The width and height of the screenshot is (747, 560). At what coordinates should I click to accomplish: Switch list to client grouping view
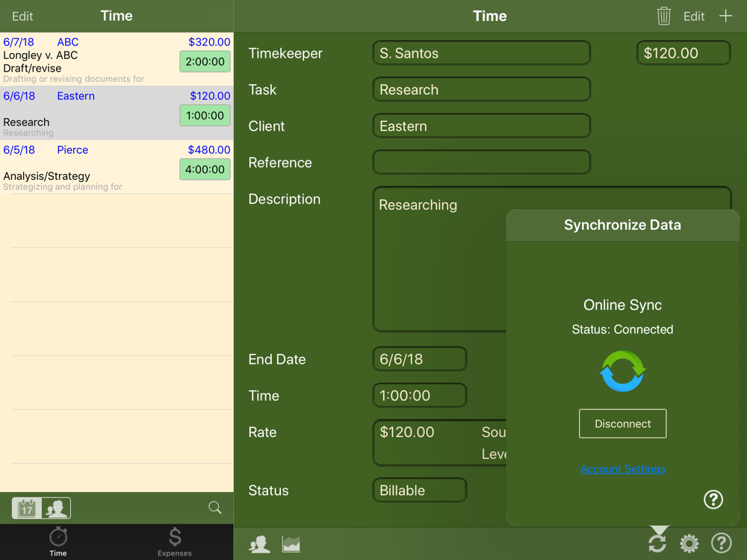tap(56, 508)
